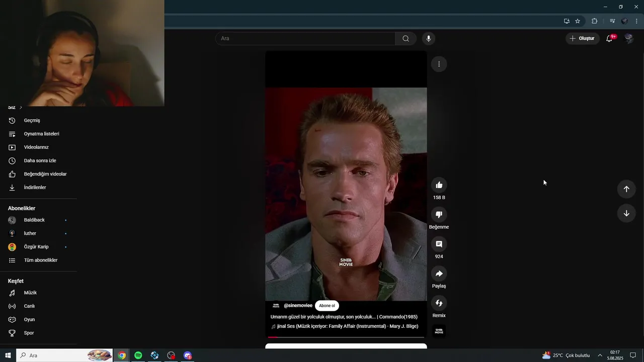
Task: Open the sound source thumbnail beside Remix
Action: click(439, 331)
